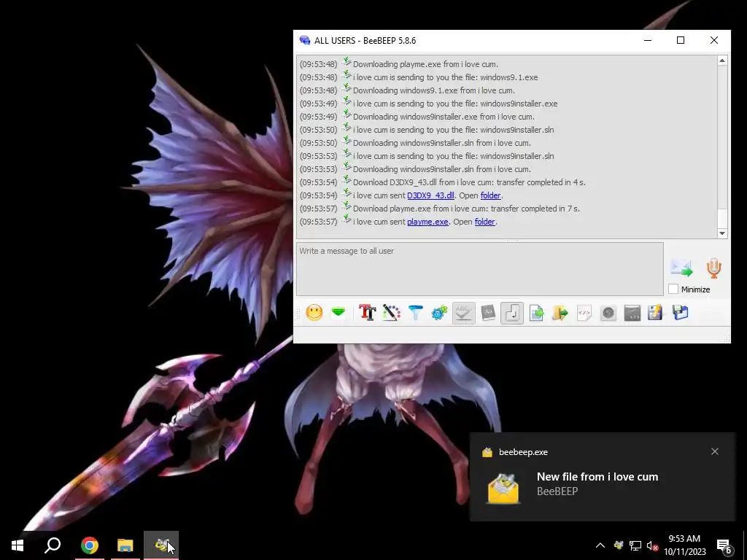This screenshot has height=560, width=747.
Task: Change the chat font with the T icon
Action: 368,313
